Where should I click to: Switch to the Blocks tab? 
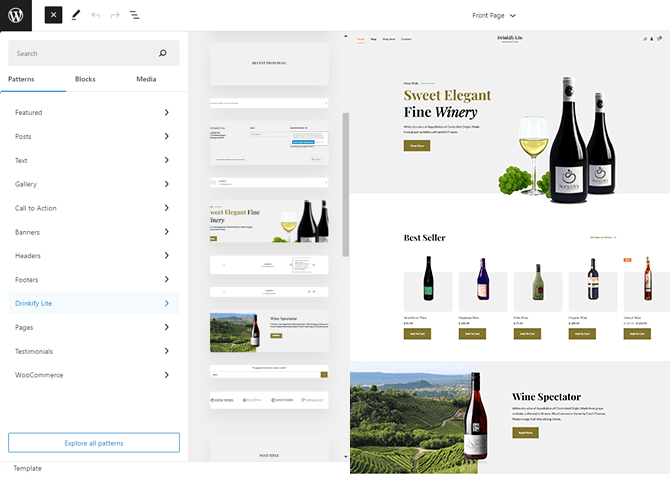85,79
